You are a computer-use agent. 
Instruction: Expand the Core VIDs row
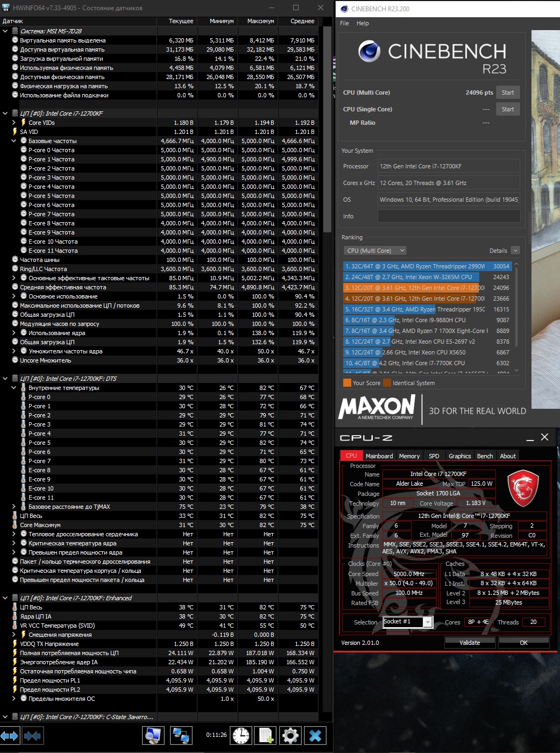pos(14,123)
